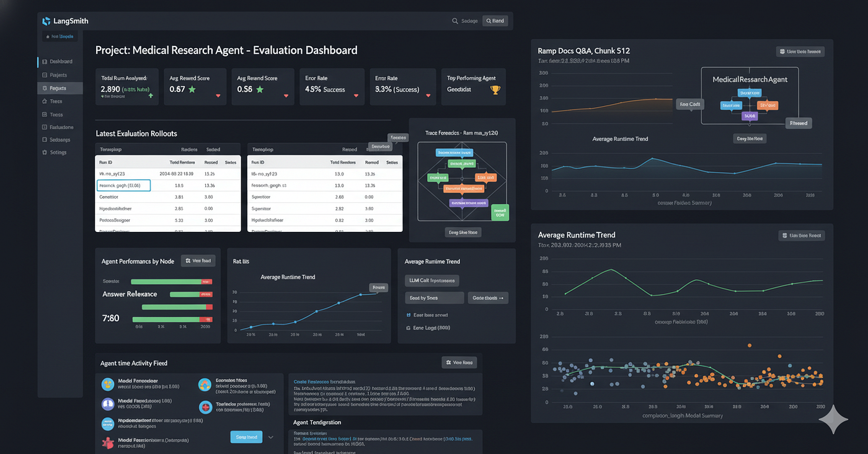Expand the chevron next to the Send Feed button

point(271,437)
